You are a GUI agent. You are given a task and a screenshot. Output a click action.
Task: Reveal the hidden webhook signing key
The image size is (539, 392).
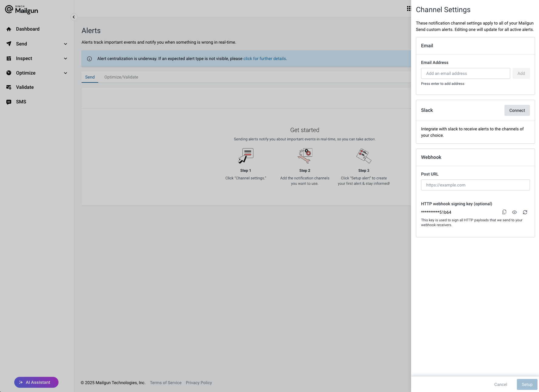514,212
